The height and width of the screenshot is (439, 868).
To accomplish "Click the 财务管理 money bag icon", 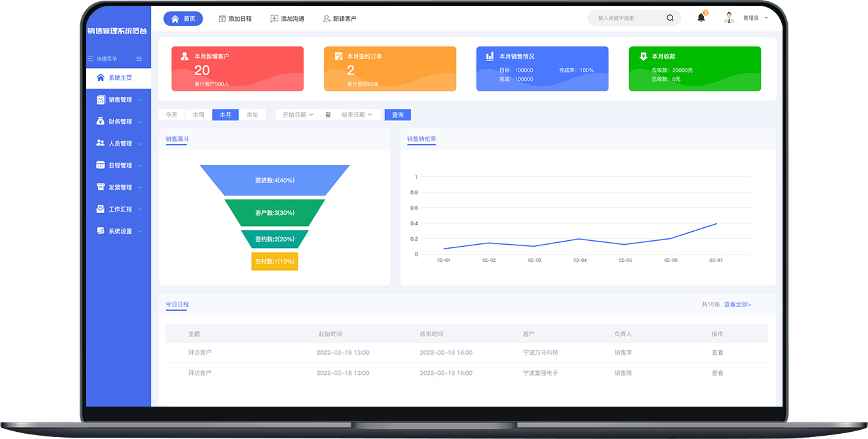I will [100, 122].
